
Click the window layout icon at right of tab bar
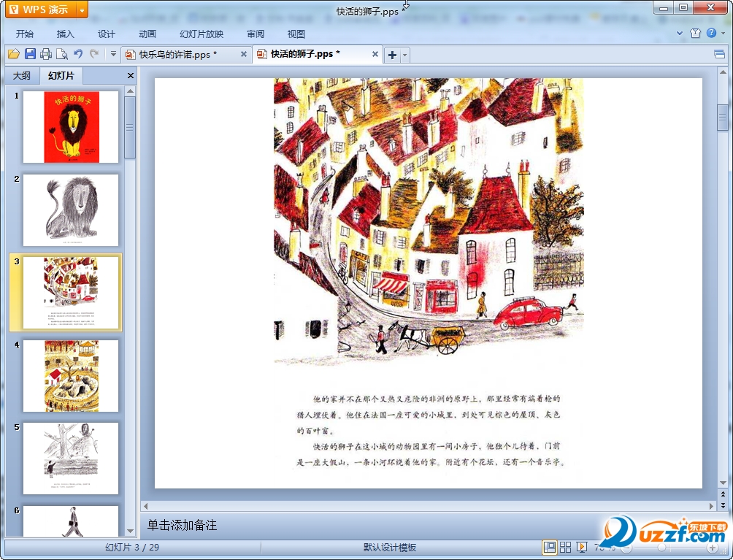[719, 54]
